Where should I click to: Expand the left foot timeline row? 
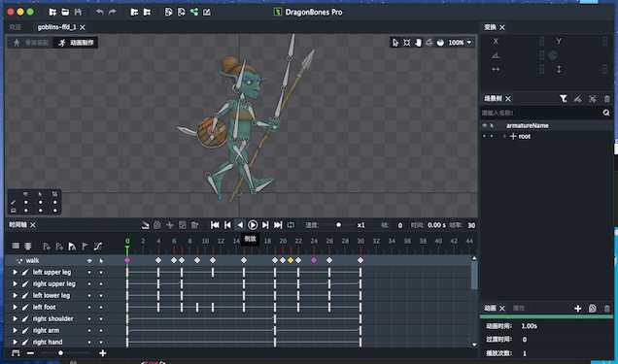15,308
